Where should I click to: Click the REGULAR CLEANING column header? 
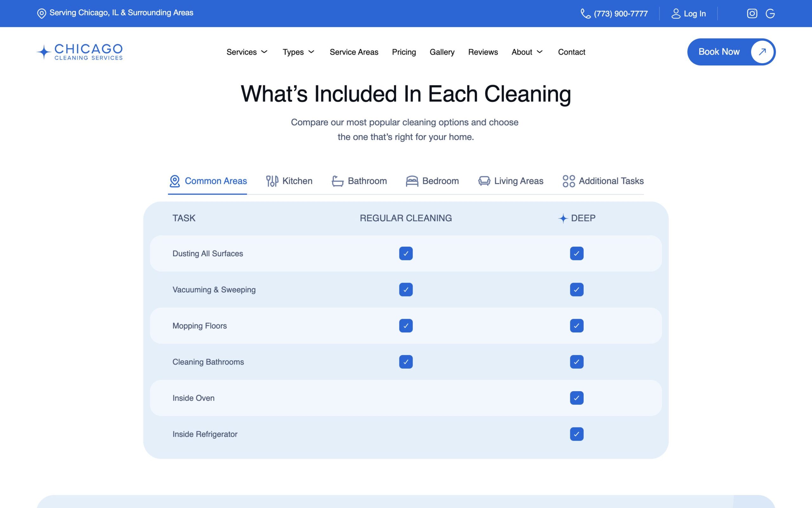406,218
